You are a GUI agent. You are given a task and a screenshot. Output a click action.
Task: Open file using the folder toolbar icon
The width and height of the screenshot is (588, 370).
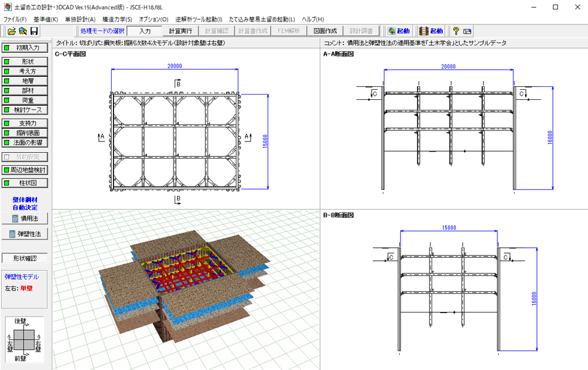point(12,31)
